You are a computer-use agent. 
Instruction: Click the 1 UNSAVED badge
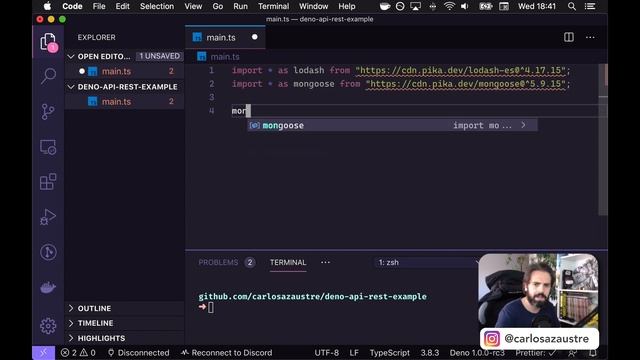coord(159,56)
